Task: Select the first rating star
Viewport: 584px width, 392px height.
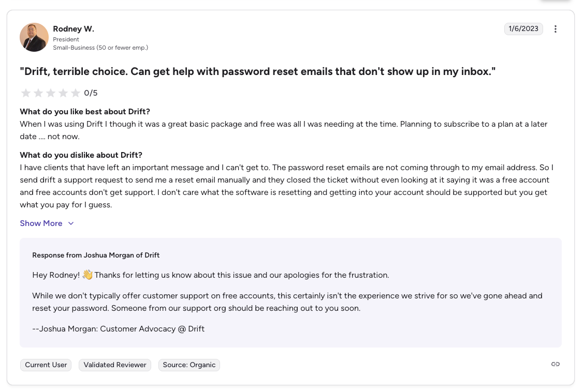Action: (x=26, y=93)
